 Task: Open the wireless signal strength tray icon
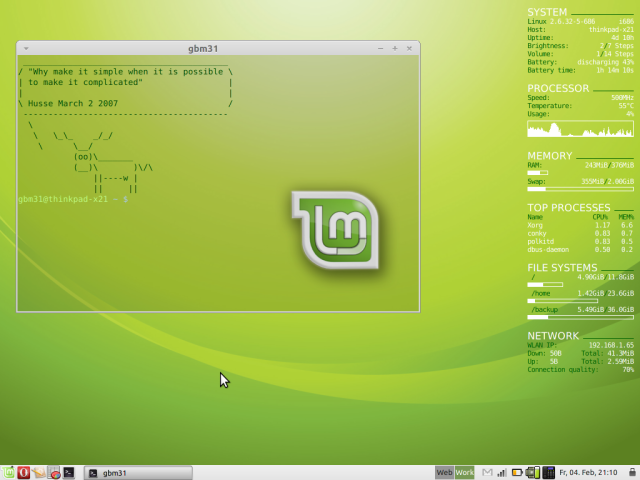tap(502, 473)
